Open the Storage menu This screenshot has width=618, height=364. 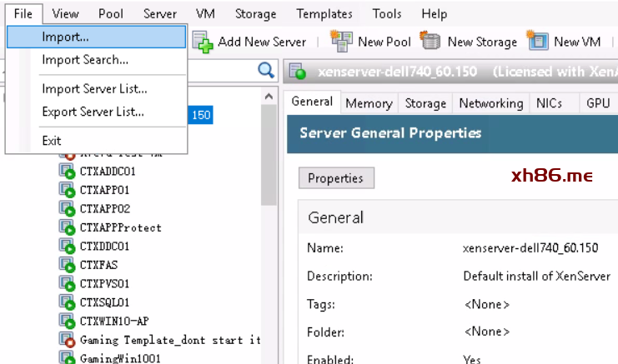254,14
